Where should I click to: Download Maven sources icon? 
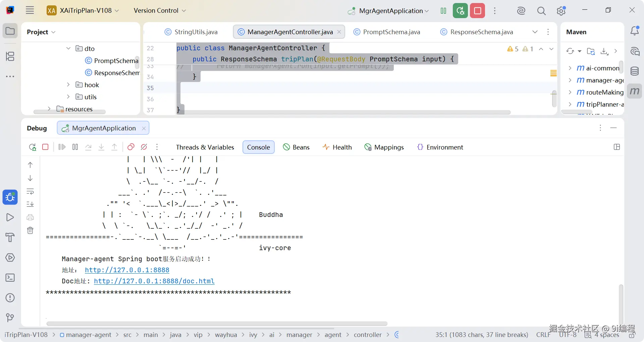pyautogui.click(x=604, y=51)
